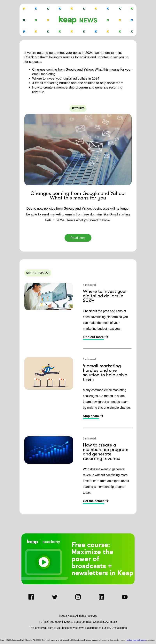Open the Twitter bird icon
The width and height of the screenshot is (156, 644).
pyautogui.click(x=54, y=597)
